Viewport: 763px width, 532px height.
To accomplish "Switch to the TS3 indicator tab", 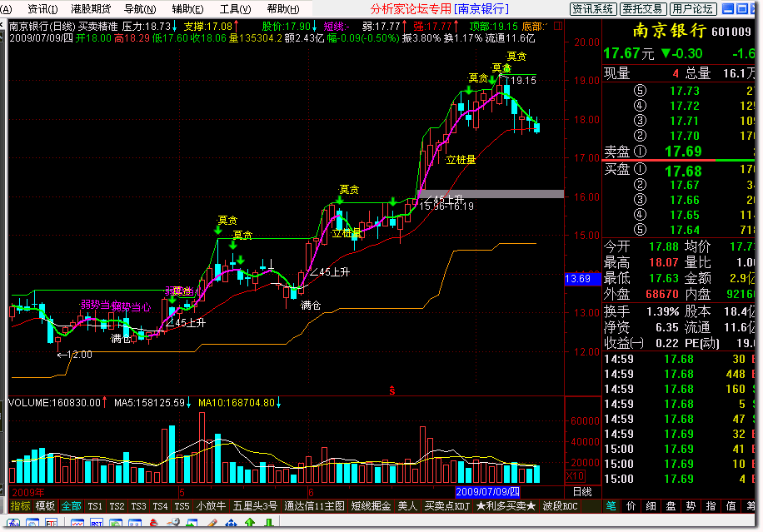I will click(138, 506).
